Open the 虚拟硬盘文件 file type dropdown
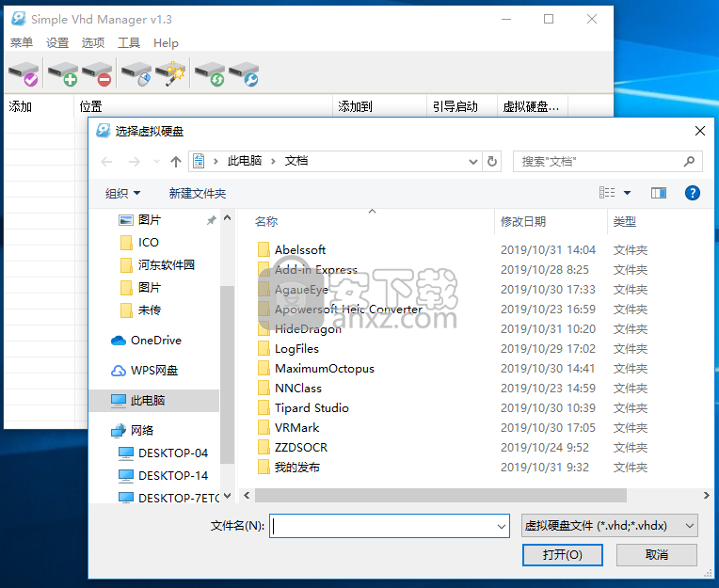The image size is (719, 588). [x=610, y=526]
